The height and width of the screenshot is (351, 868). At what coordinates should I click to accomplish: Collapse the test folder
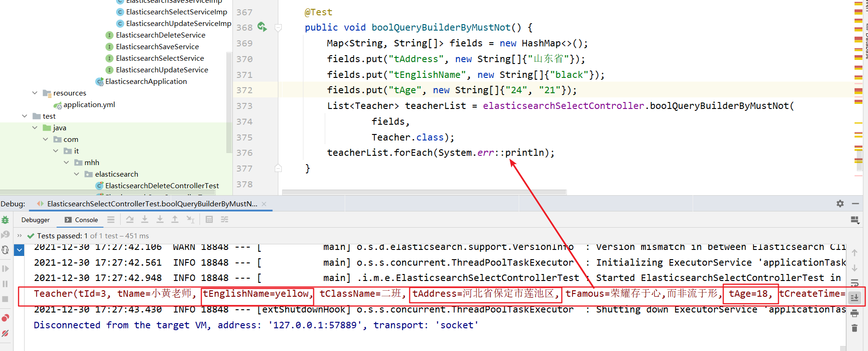25,116
